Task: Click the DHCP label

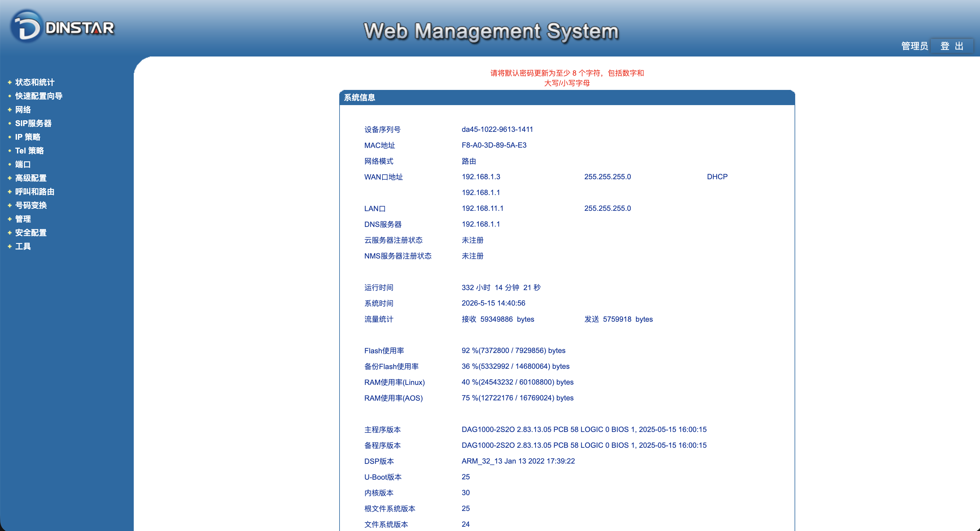Action: click(x=717, y=177)
